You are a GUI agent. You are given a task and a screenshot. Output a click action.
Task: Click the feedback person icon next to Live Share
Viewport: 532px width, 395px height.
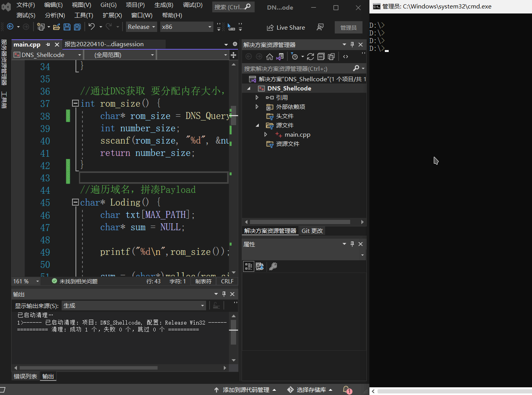320,27
